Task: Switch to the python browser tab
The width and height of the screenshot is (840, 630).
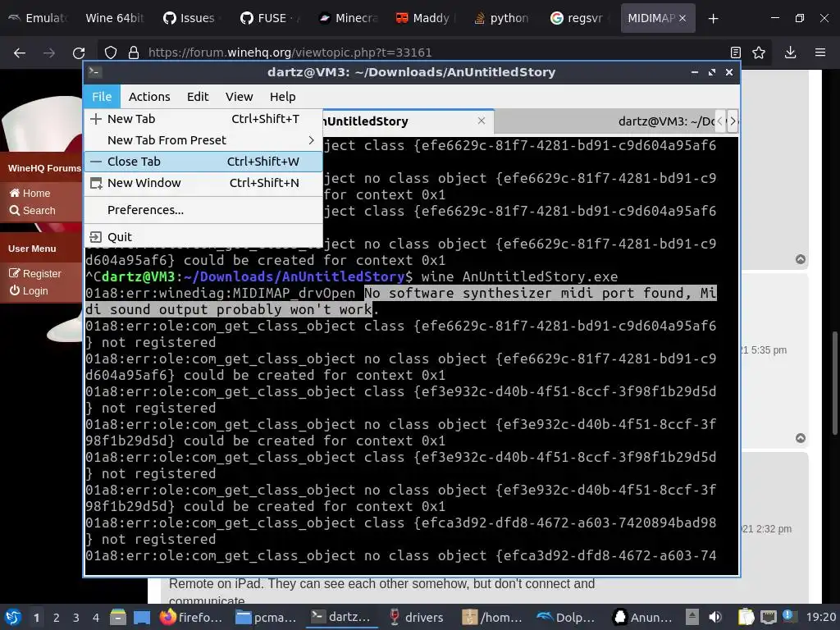Action: (501, 18)
